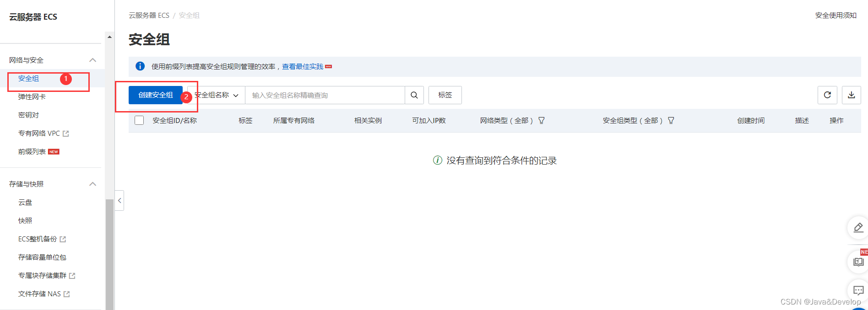
Task: Focus the security group name search field
Action: (325, 95)
